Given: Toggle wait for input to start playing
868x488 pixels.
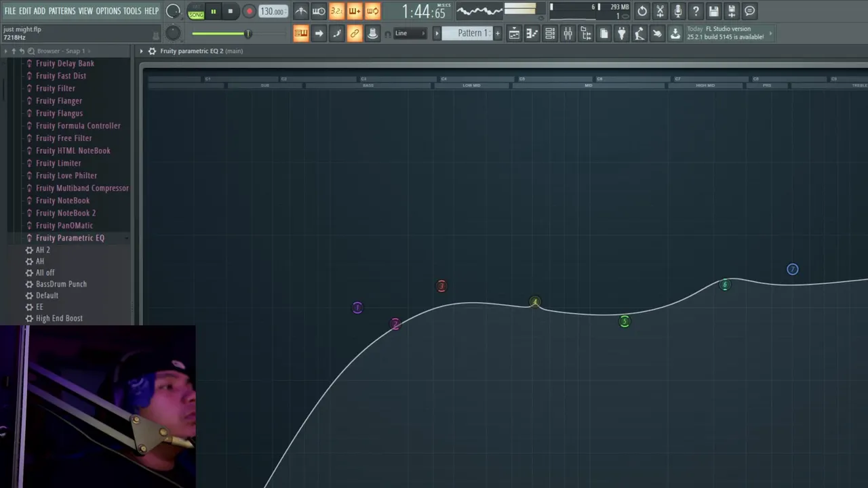Looking at the screenshot, I should (318, 11).
